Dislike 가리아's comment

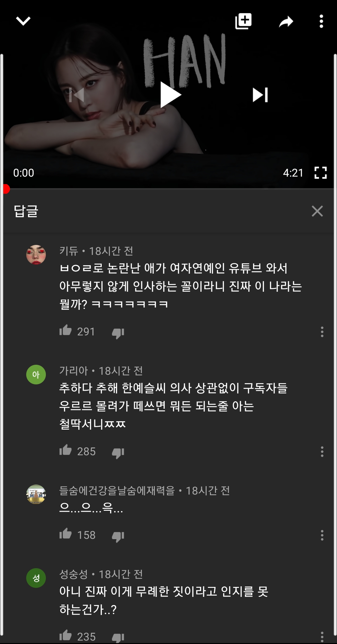118,453
